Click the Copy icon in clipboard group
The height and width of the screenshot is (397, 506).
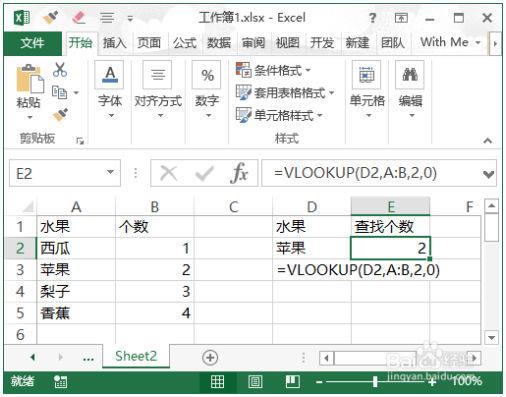pos(60,92)
